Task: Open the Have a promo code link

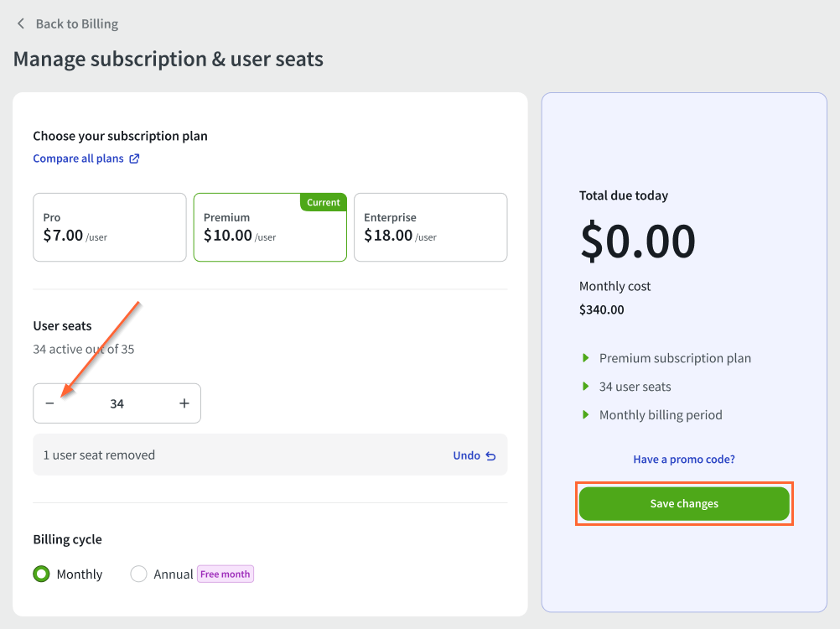Action: [684, 460]
